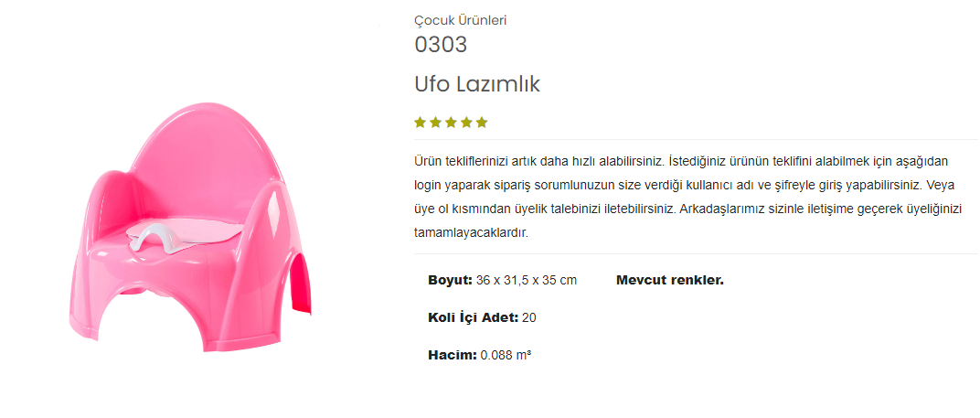Click the dimensions value 36 x 31,5 x 35 cm
Screen dimensions: 980x418
527,280
